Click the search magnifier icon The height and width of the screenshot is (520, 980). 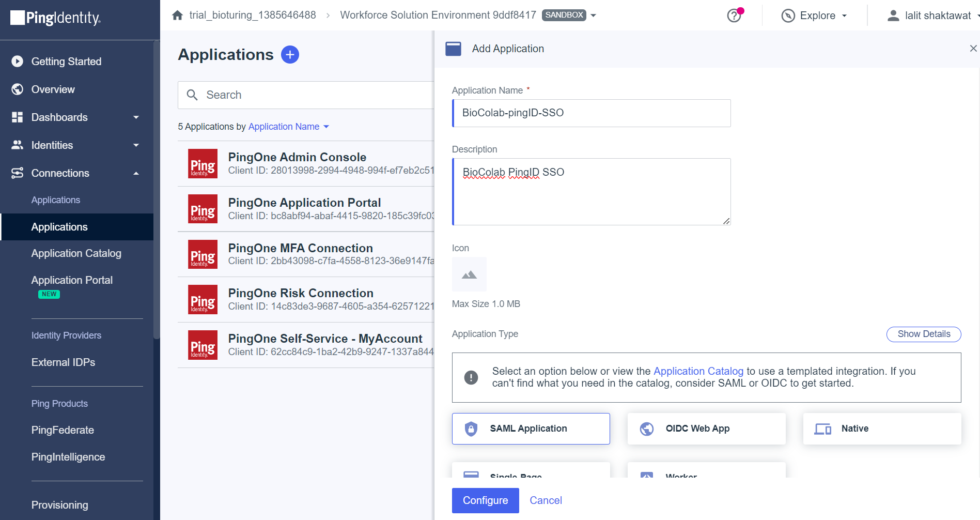(x=192, y=95)
